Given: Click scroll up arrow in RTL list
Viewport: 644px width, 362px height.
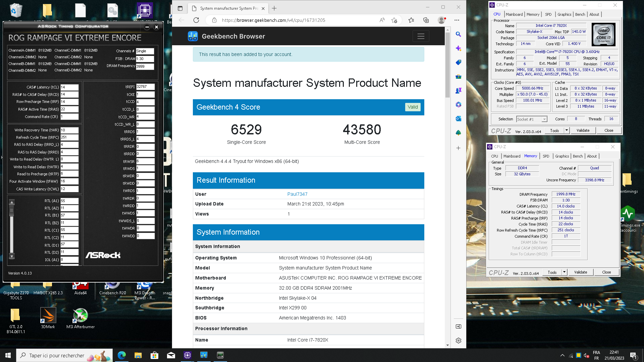Looking at the screenshot, I should [x=12, y=202].
